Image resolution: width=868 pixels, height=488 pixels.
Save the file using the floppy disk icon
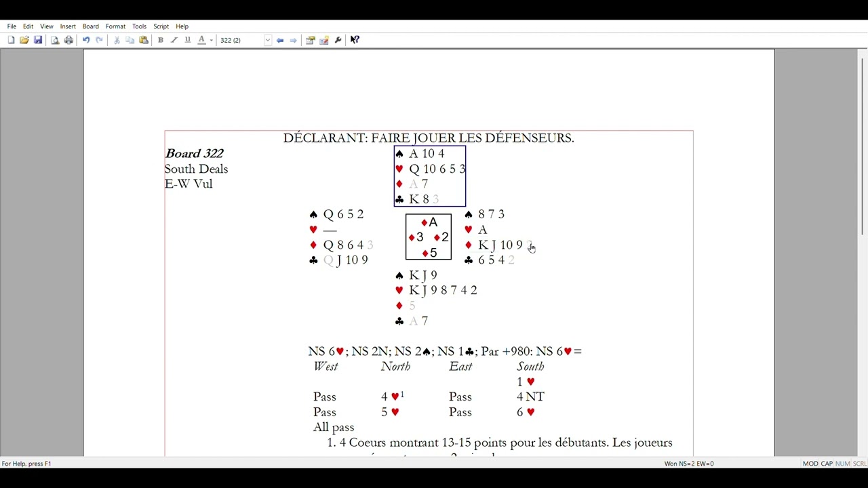[x=38, y=40]
